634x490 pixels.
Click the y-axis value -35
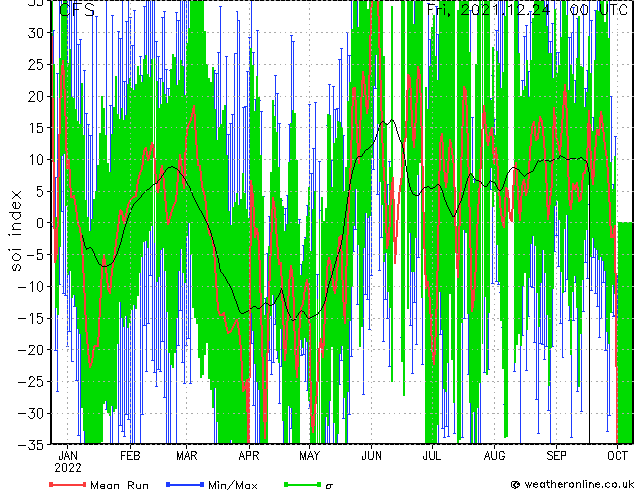31,445
